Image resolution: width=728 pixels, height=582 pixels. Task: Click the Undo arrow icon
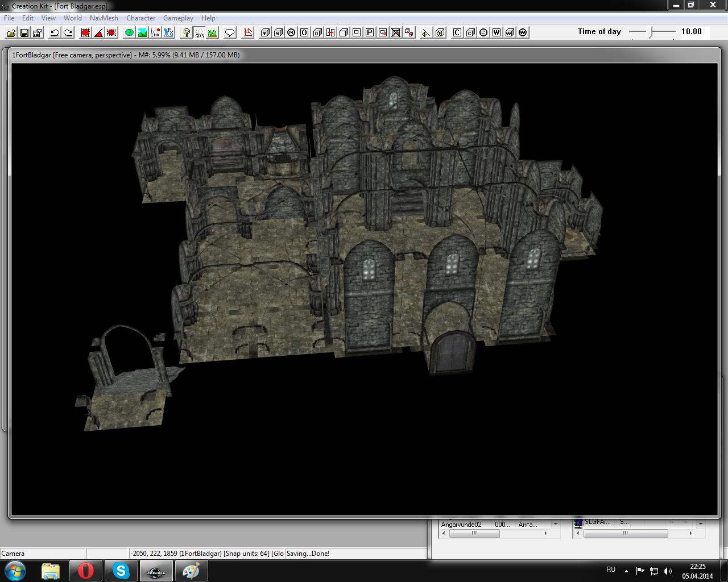[x=55, y=32]
